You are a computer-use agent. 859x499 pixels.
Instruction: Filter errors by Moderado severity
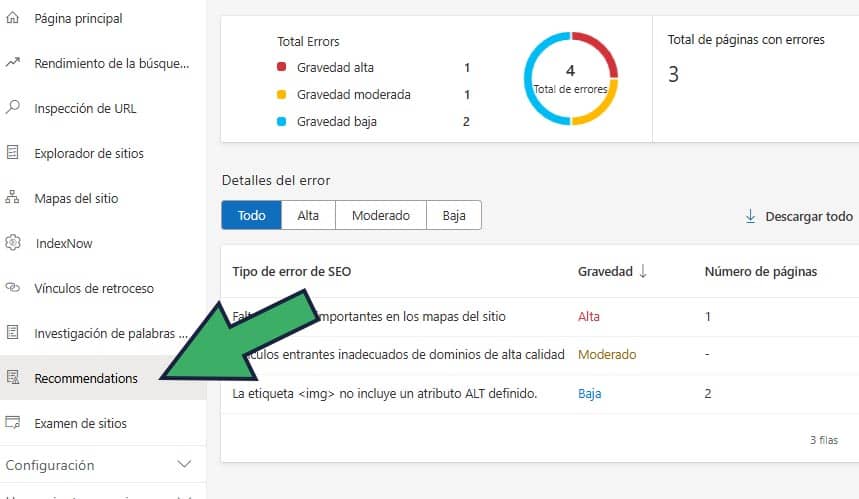pyautogui.click(x=381, y=215)
